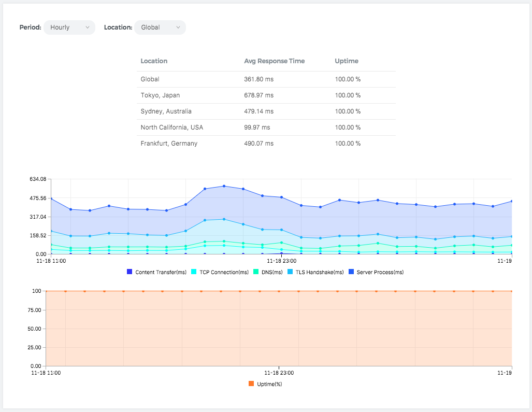The height and width of the screenshot is (412, 532).
Task: Toggle the Uptime(%) legend icon
Action: pos(251,384)
